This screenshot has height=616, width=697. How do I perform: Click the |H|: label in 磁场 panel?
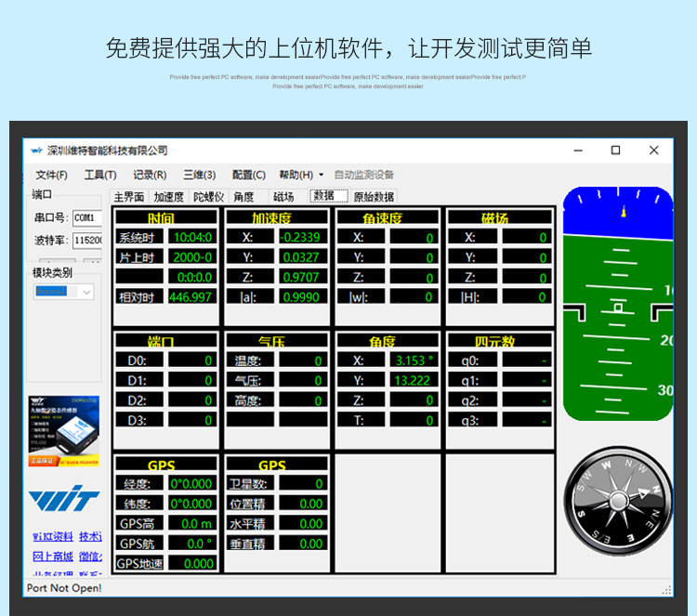click(x=473, y=297)
